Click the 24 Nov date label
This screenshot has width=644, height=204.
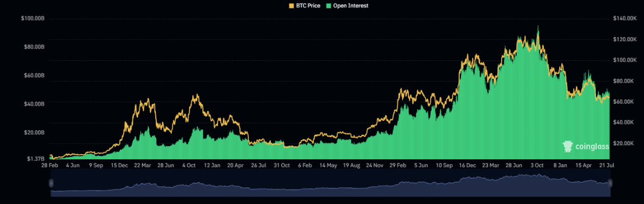(375, 165)
